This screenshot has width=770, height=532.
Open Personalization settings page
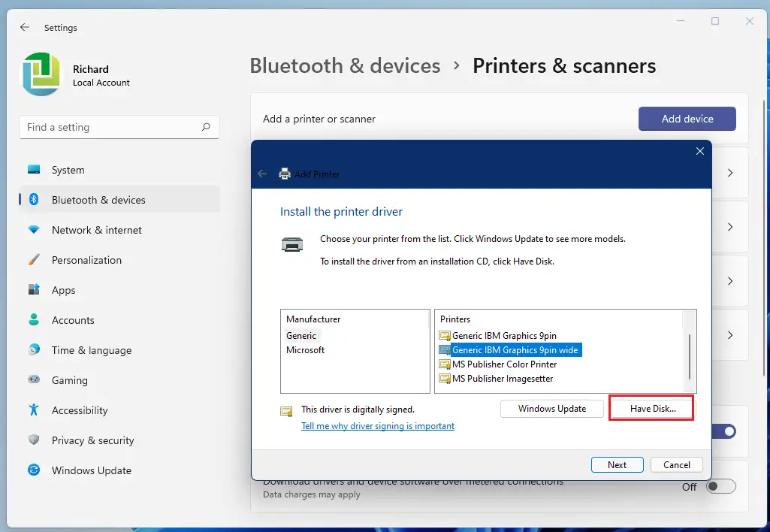[119, 260]
